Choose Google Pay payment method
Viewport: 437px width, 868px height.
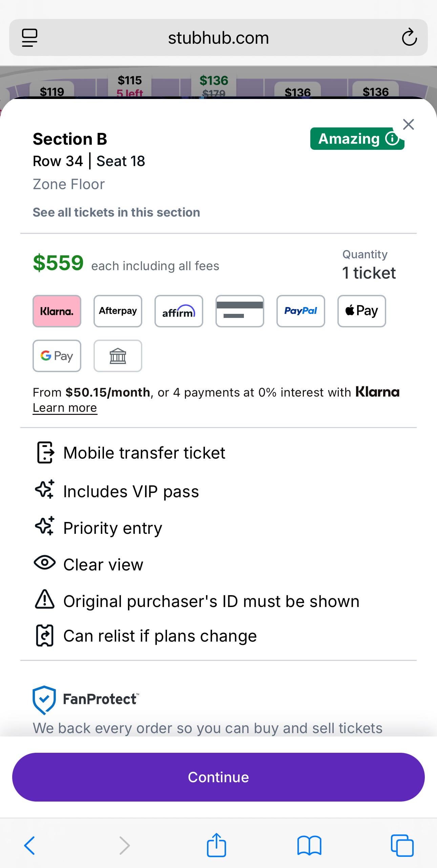pos(57,356)
